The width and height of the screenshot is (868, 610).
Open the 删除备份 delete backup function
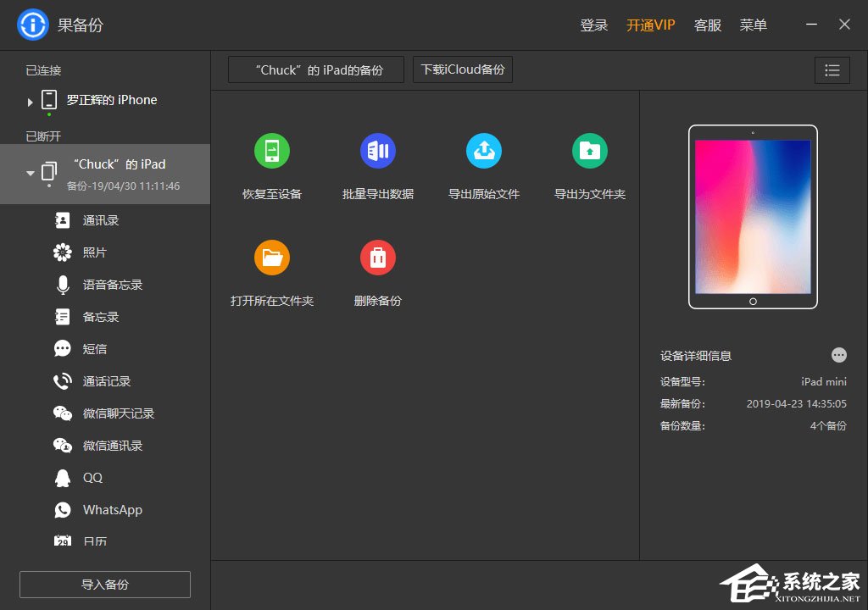click(x=377, y=257)
